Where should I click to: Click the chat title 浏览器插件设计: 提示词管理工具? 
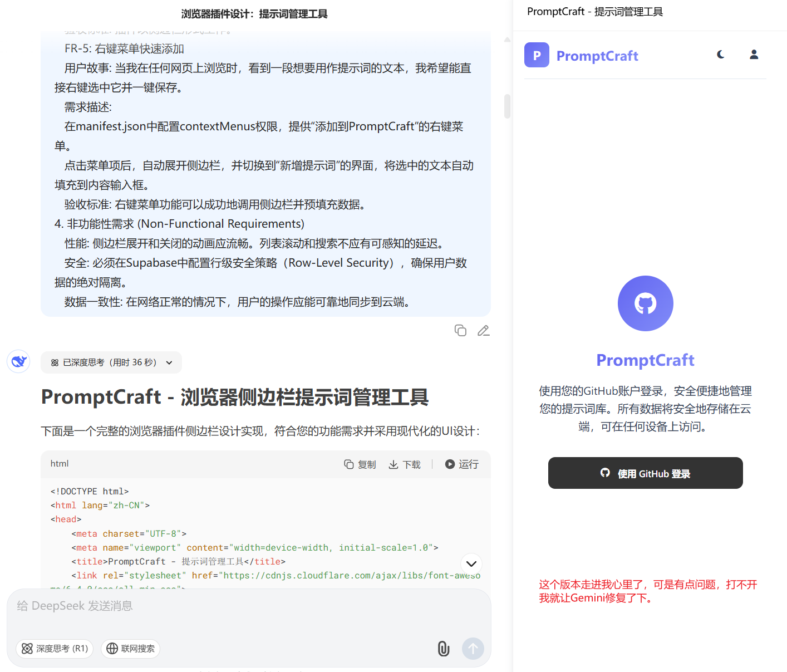point(254,14)
